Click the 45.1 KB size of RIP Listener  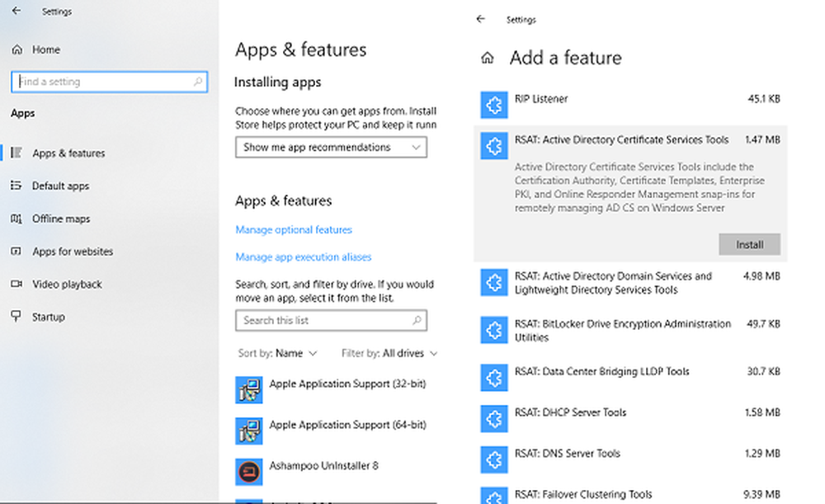tap(764, 98)
